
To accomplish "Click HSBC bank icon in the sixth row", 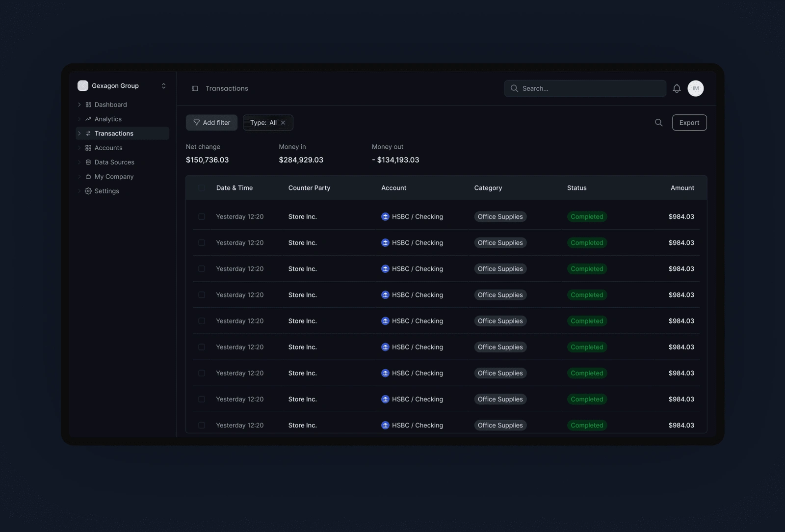I will click(385, 347).
